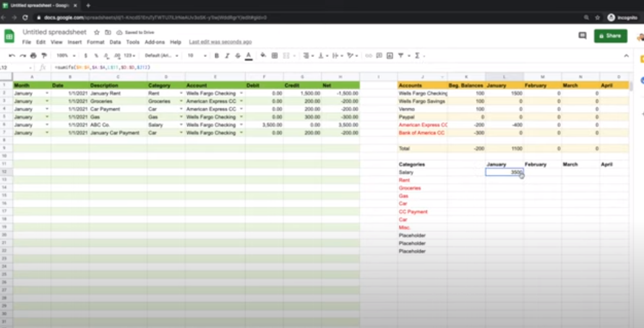This screenshot has width=644, height=328.
Task: Click the browser address bar
Action: pyautogui.click(x=308, y=18)
